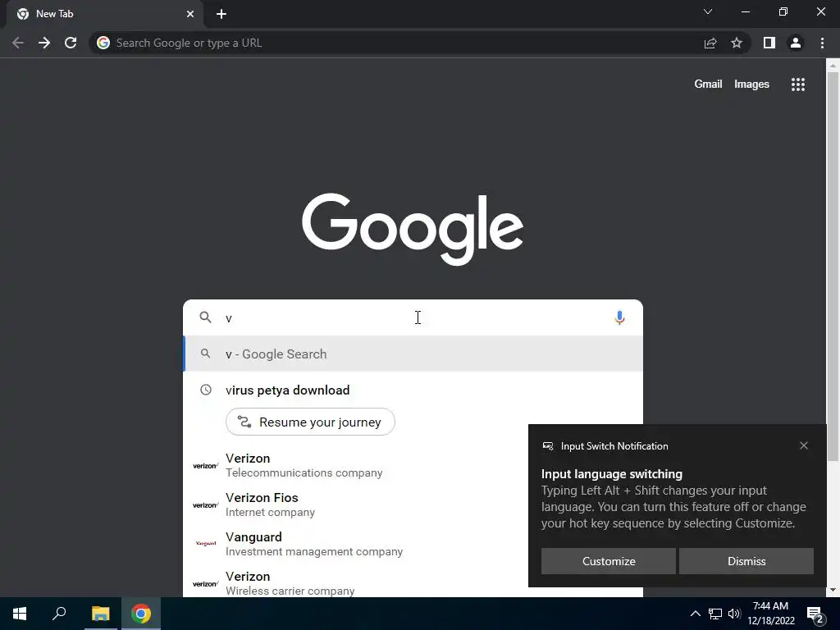Open the Google apps grid

tap(798, 84)
